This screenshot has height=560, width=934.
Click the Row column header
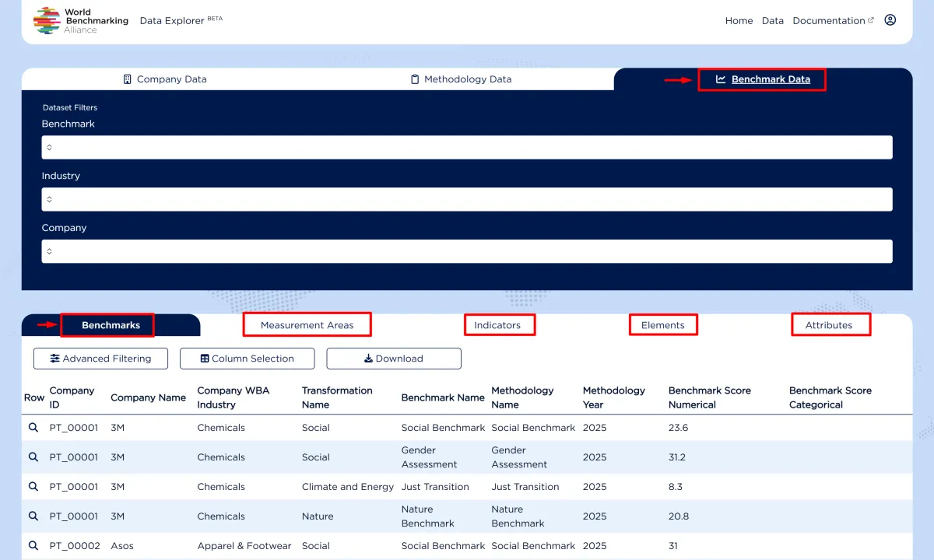[34, 397]
